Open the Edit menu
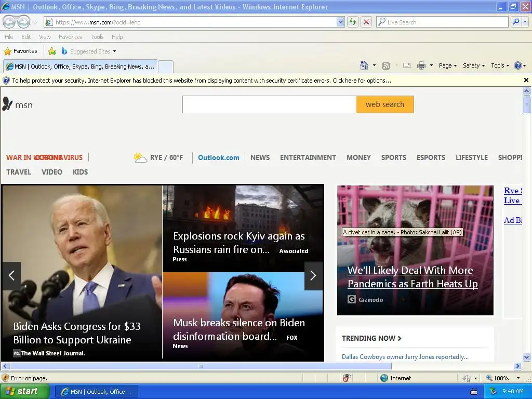 coord(26,37)
